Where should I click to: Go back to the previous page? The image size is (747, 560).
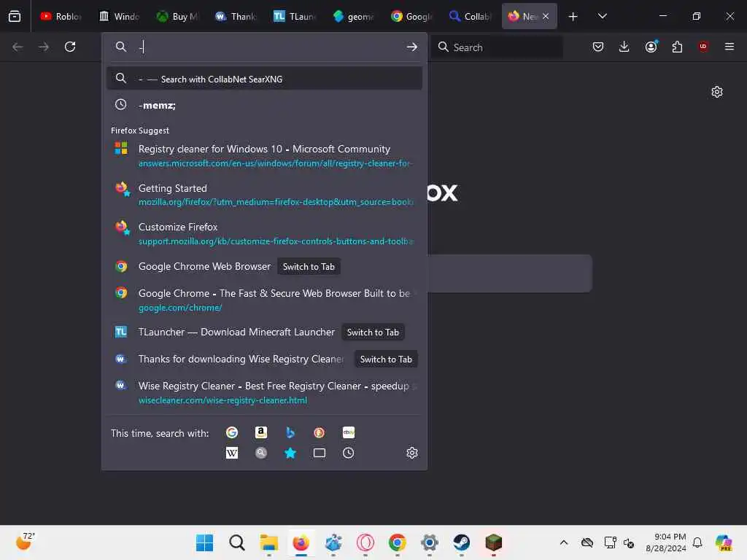click(18, 47)
